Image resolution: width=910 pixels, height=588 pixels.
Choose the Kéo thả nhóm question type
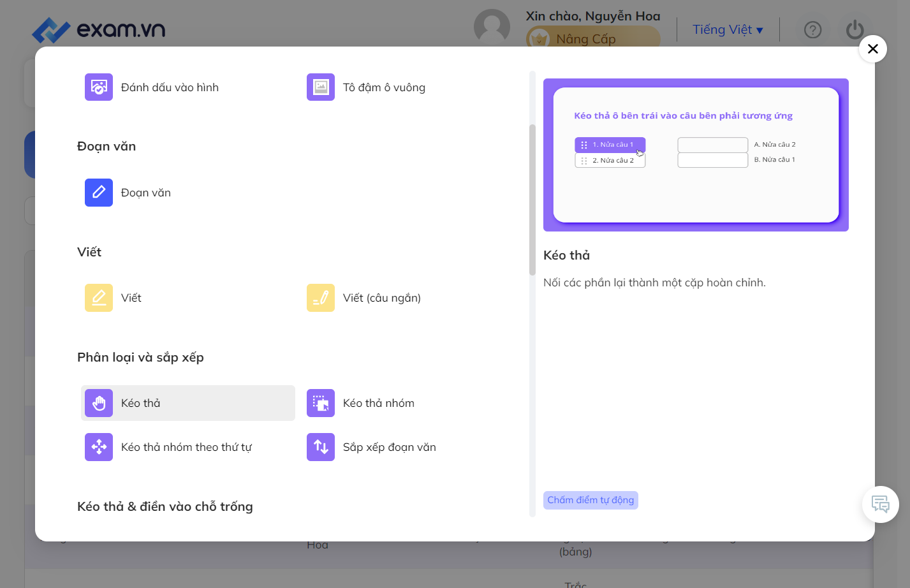[410, 403]
